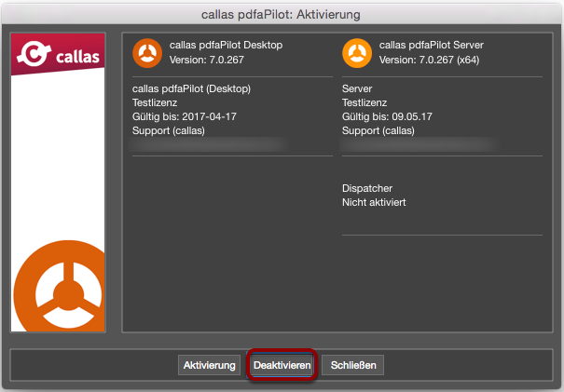
Task: Click 'Server' license label
Action: [x=357, y=88]
